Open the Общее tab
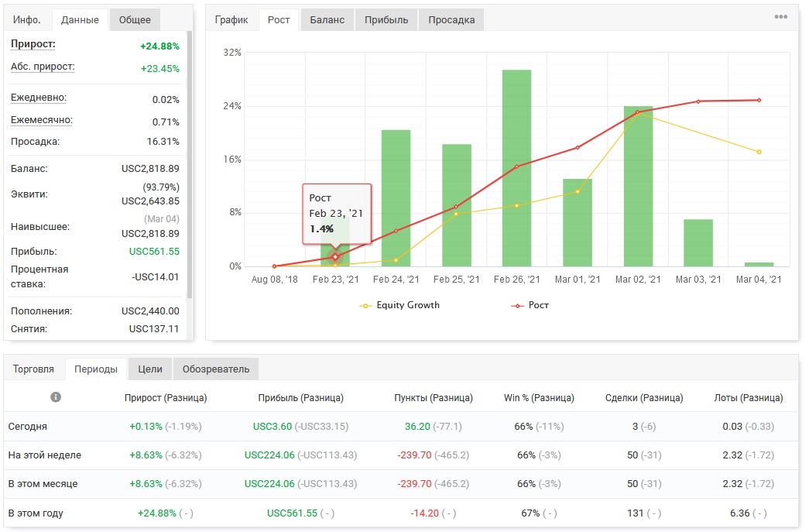The width and height of the screenshot is (809, 532). [x=135, y=19]
